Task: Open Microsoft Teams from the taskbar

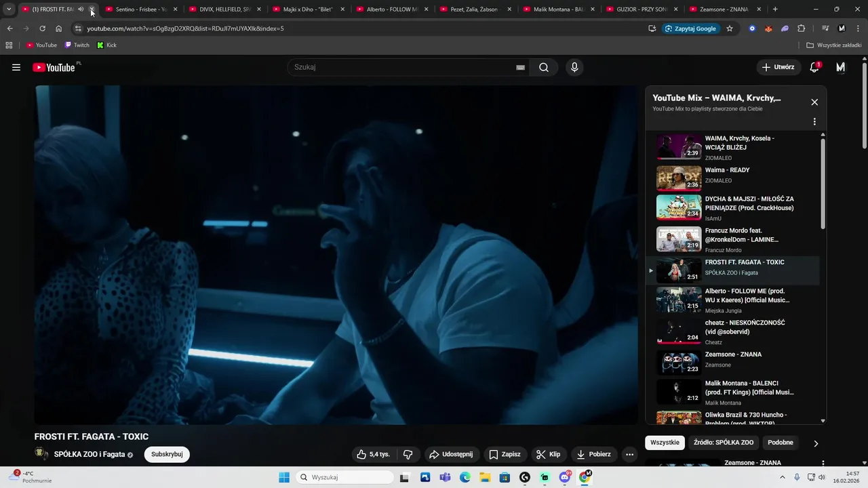Action: 445,477
